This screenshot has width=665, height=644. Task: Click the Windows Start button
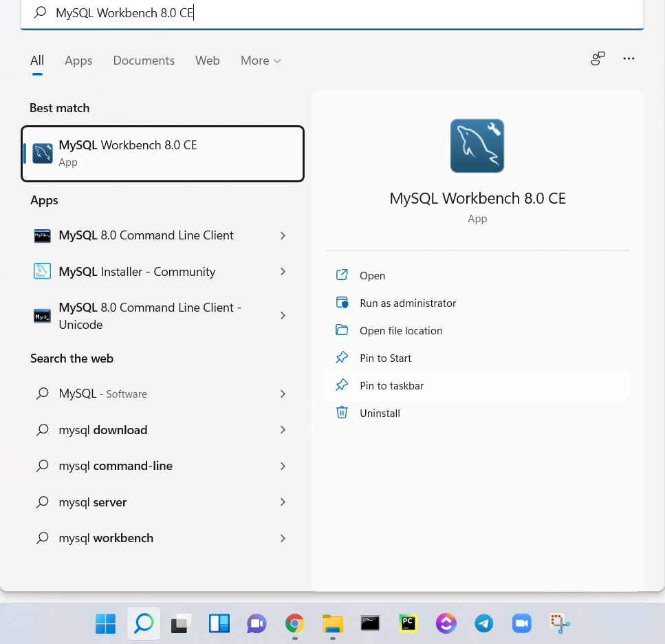[x=106, y=623]
